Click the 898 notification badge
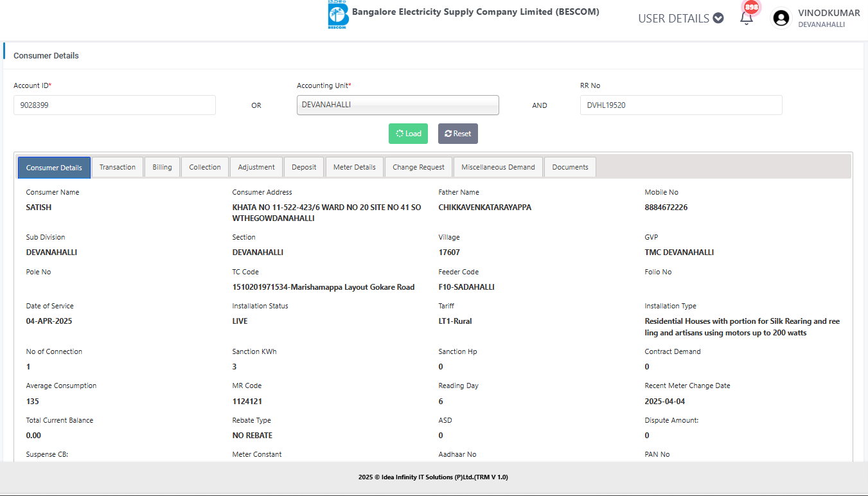 tap(751, 7)
